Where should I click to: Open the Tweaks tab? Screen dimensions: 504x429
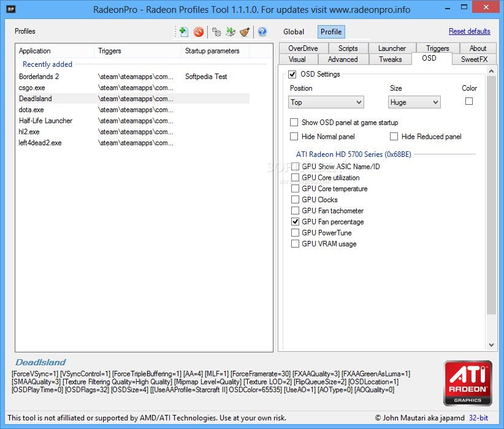tap(390, 59)
